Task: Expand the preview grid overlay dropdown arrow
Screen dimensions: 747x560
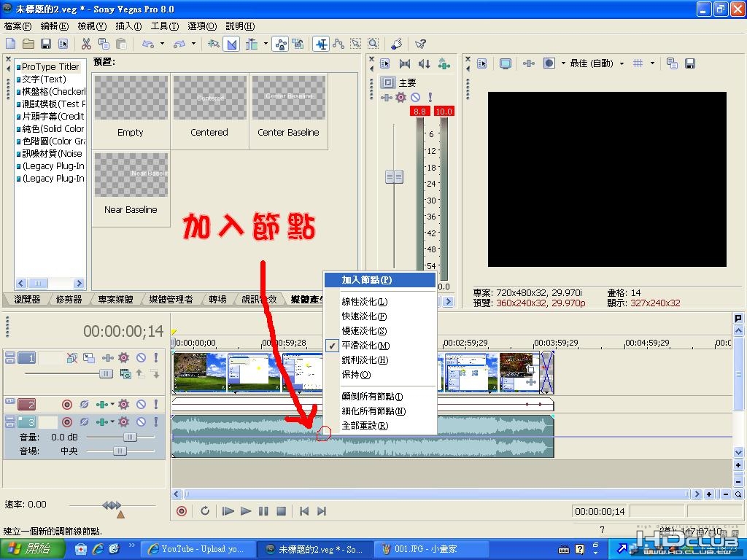Action: pyautogui.click(x=652, y=63)
